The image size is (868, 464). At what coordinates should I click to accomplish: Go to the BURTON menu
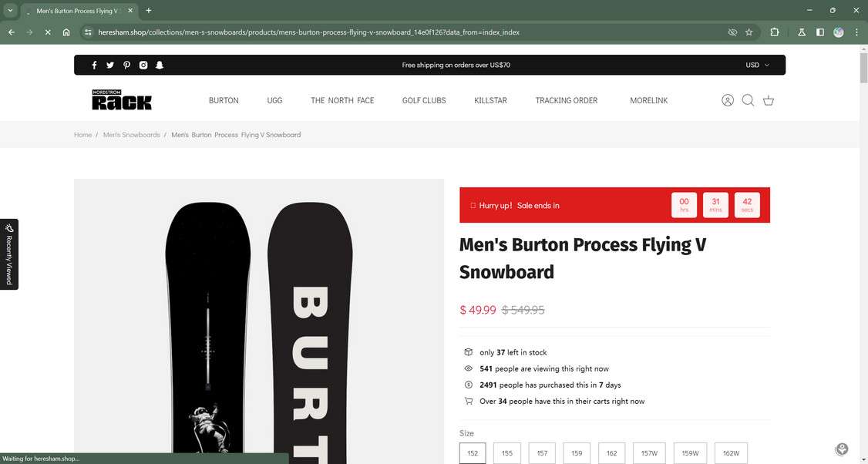click(224, 100)
